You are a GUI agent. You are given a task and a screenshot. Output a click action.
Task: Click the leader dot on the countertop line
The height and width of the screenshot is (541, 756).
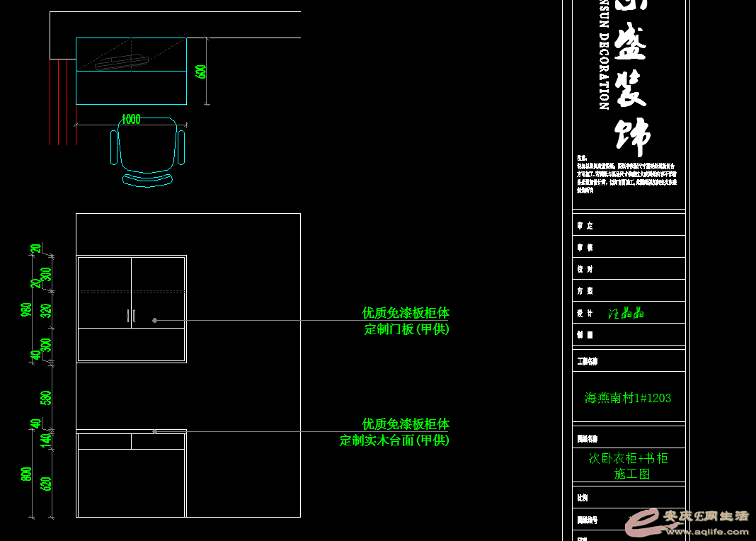(x=155, y=431)
